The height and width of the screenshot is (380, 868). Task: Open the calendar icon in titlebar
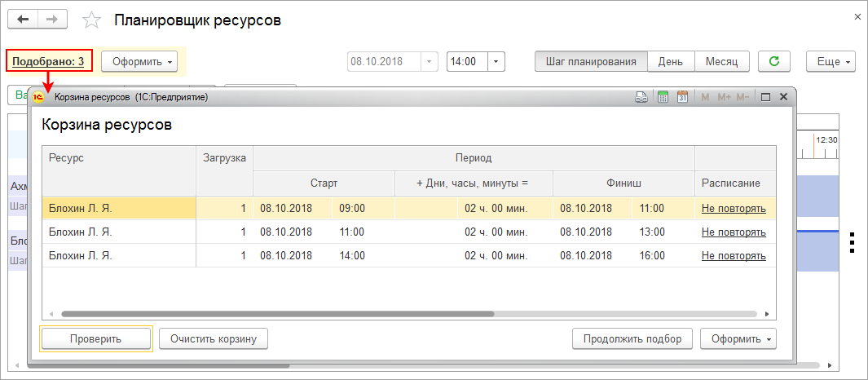[683, 97]
